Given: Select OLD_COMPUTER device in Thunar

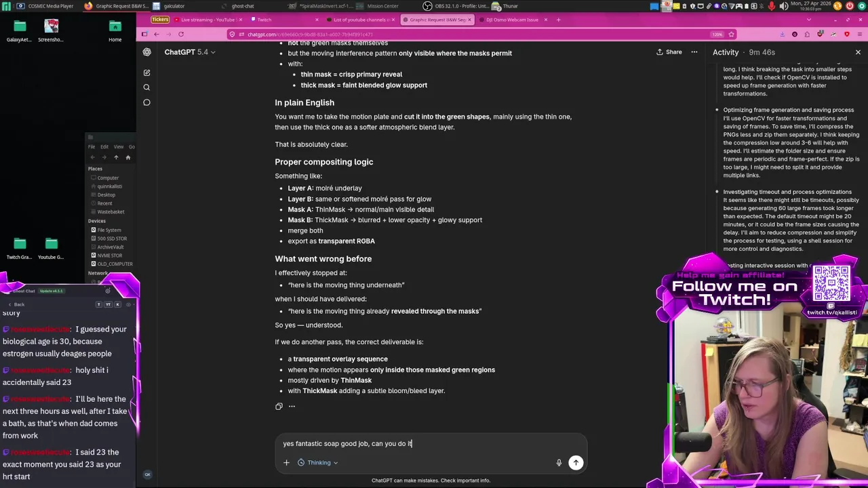Looking at the screenshot, I should pos(115,264).
